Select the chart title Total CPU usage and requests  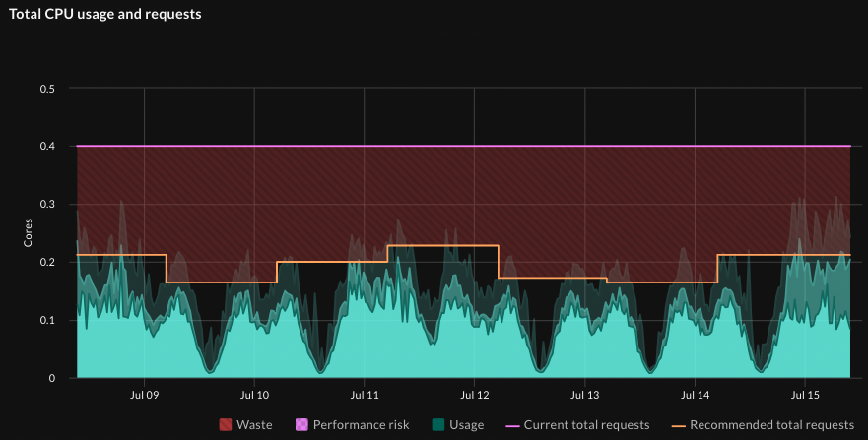point(105,15)
